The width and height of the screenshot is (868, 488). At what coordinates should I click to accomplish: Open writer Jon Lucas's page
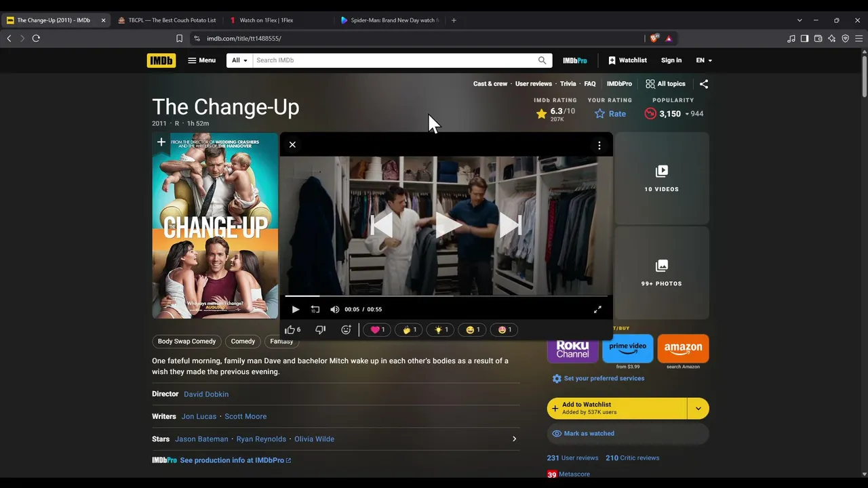pyautogui.click(x=199, y=417)
